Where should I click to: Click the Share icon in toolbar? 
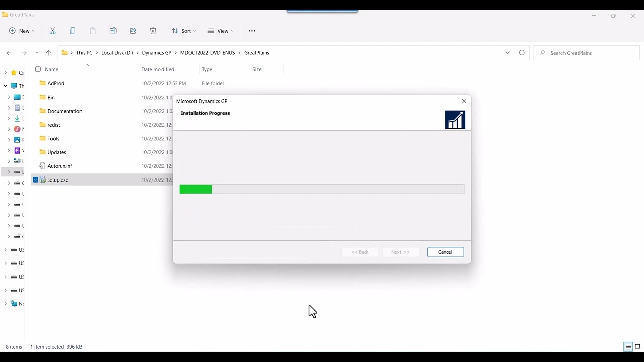tap(133, 31)
